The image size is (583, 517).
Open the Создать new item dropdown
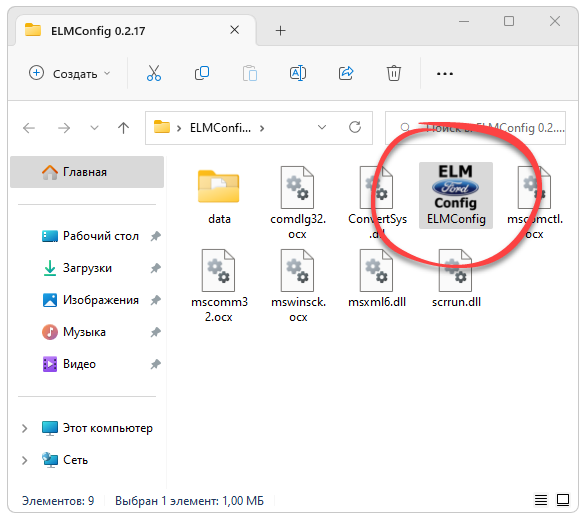pyautogui.click(x=70, y=73)
